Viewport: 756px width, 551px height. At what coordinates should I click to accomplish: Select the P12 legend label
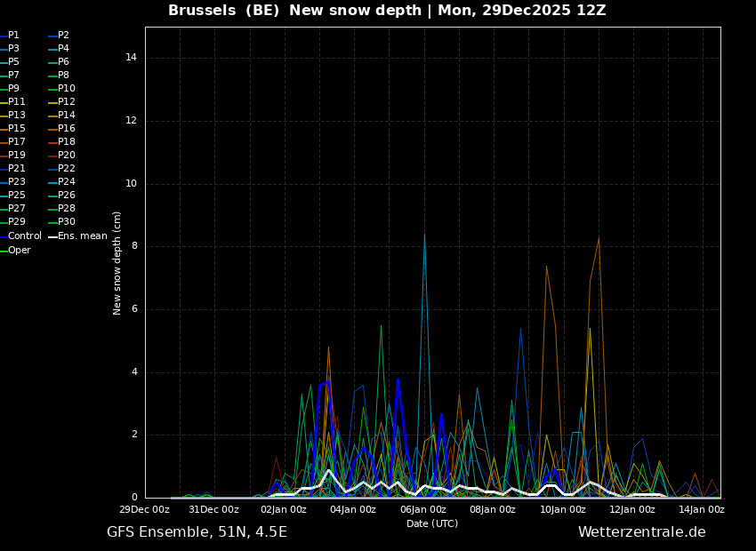[x=62, y=101]
